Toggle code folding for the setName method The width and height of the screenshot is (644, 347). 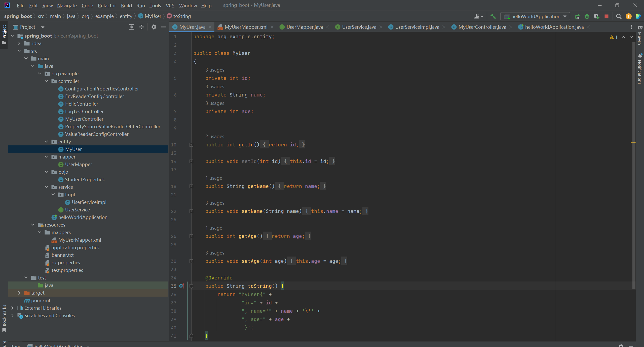coord(191,211)
